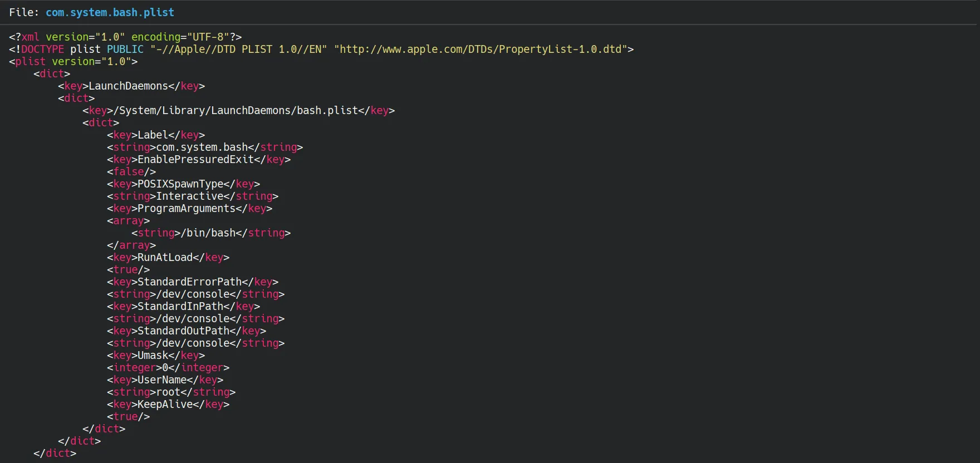The height and width of the screenshot is (463, 980).
Task: Click the root string value
Action: [168, 392]
